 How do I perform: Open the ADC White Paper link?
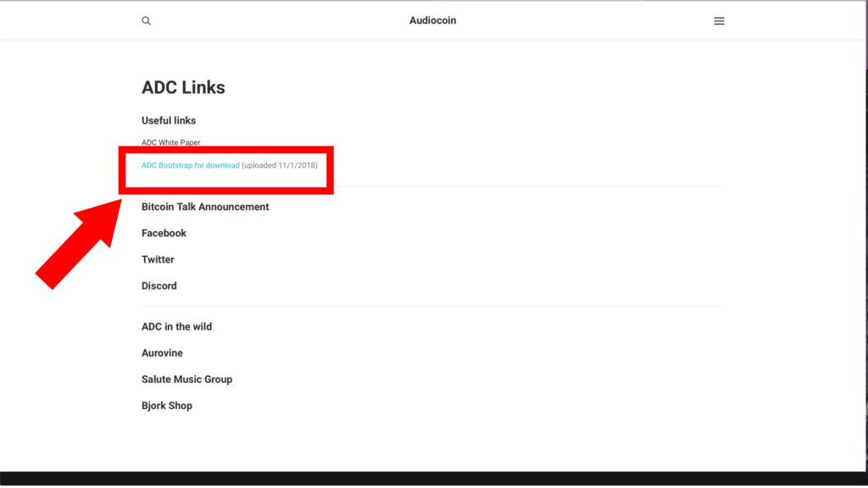tap(170, 142)
